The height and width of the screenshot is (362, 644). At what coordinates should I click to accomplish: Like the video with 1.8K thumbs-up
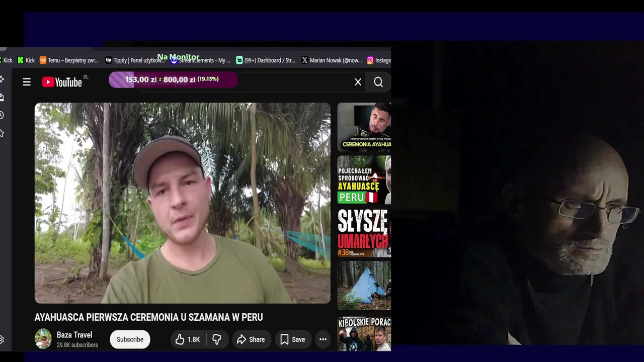point(187,339)
